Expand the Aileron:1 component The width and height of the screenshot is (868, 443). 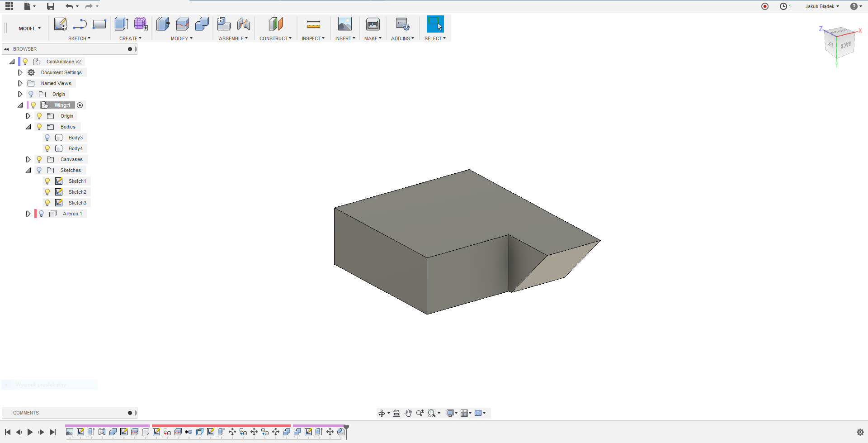tap(28, 214)
